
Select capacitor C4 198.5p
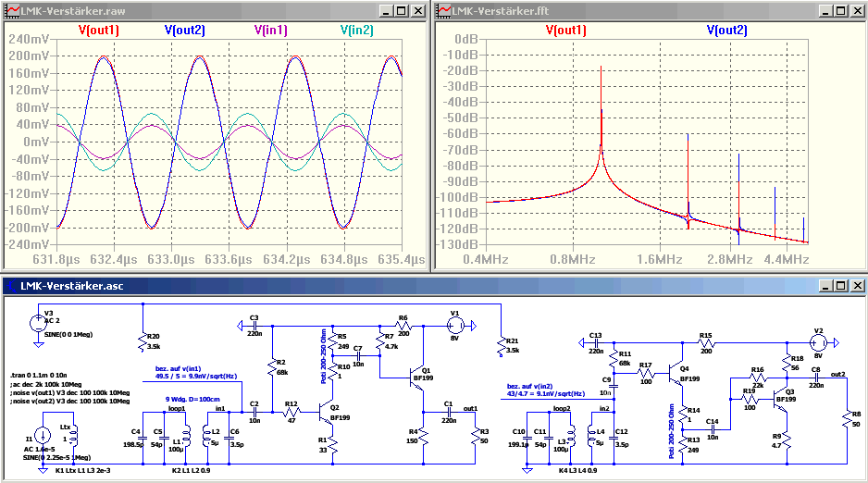click(x=143, y=439)
